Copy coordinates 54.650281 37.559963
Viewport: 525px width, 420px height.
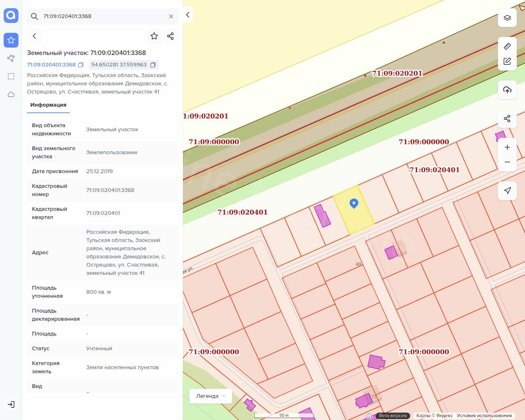[153, 65]
